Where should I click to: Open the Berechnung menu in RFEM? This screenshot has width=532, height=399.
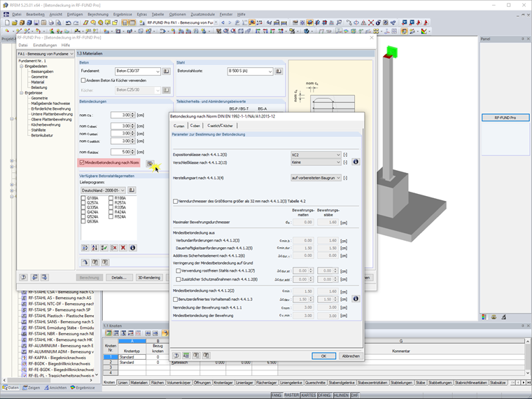pos(98,14)
